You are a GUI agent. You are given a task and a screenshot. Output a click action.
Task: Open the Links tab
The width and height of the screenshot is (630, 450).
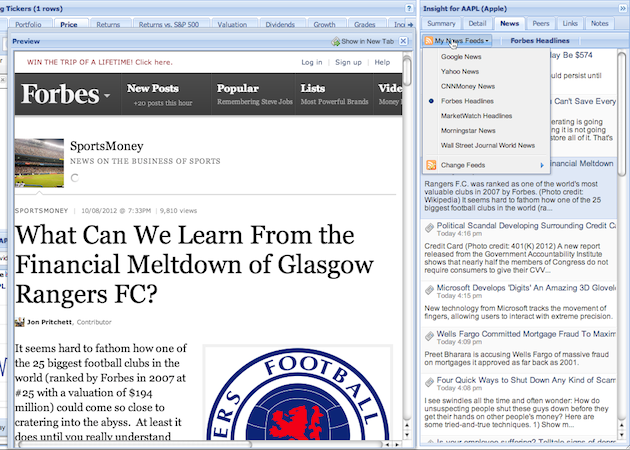pyautogui.click(x=570, y=23)
